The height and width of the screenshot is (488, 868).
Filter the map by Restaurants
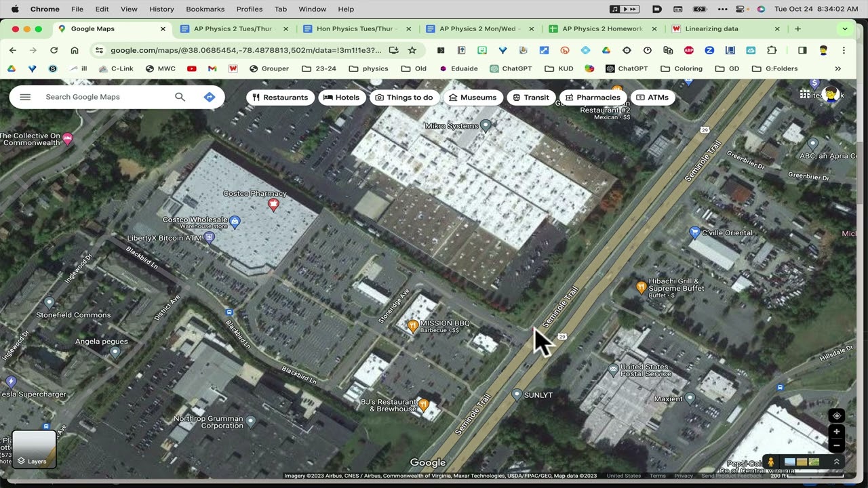(x=280, y=98)
